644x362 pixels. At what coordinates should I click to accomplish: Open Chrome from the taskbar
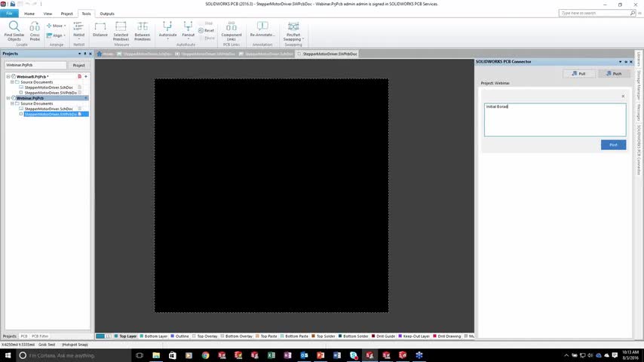click(x=205, y=355)
